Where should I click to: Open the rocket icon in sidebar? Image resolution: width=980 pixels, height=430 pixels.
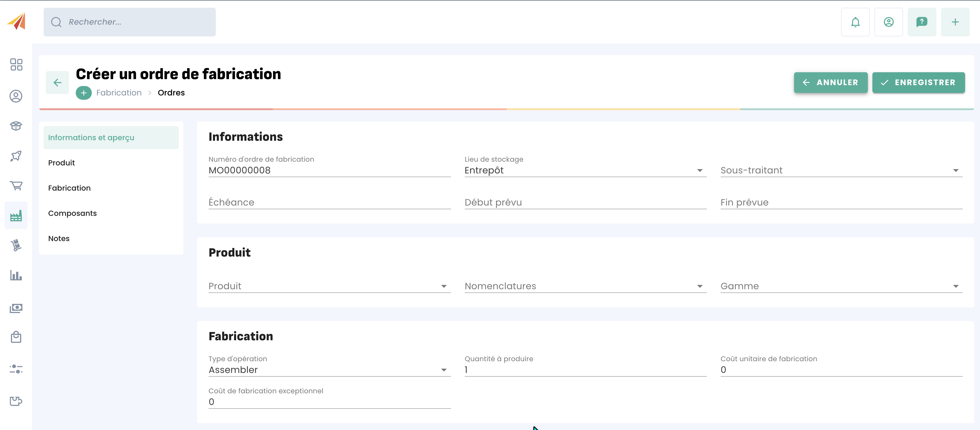click(16, 156)
